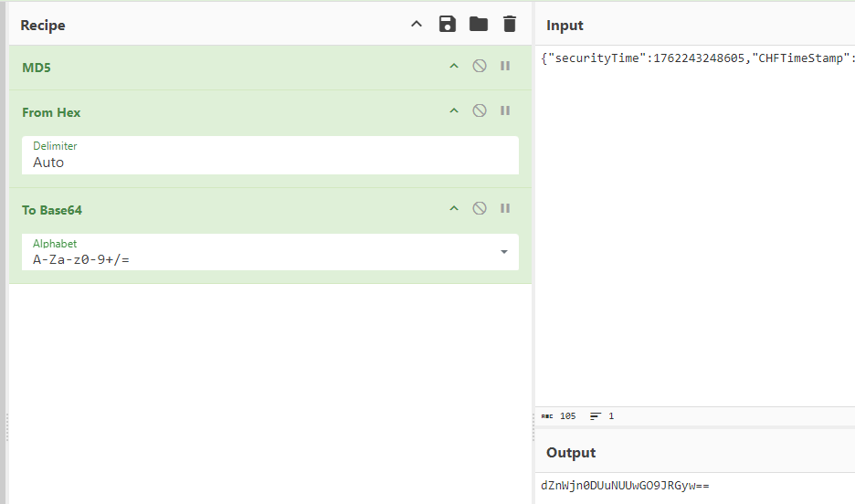
Task: Select the To Base64 operation title
Action: tap(53, 210)
